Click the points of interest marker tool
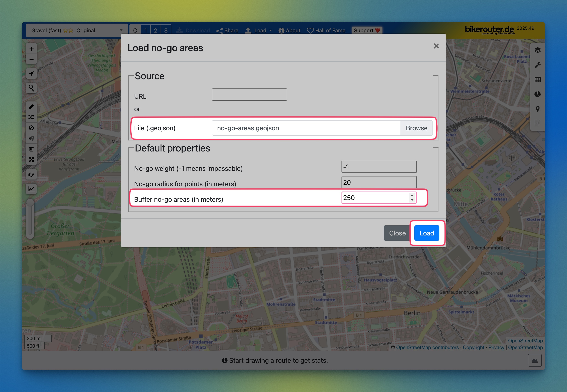This screenshot has height=392, width=567. (31, 138)
